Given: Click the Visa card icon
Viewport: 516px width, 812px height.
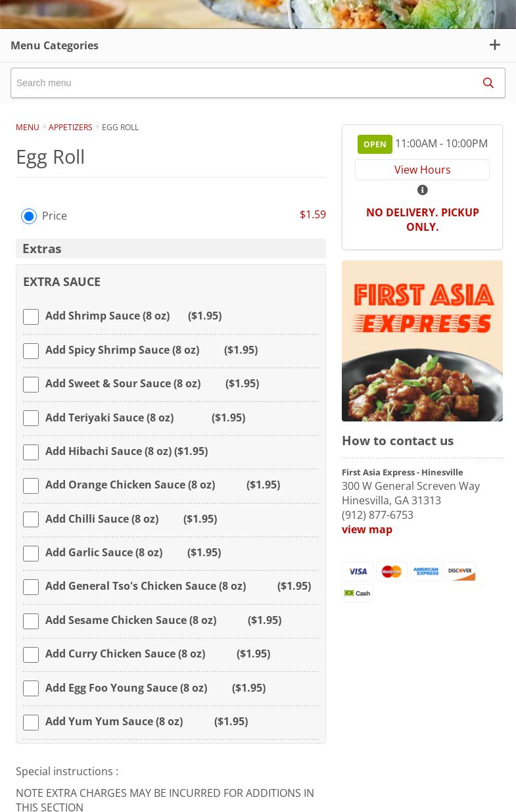Looking at the screenshot, I should pyautogui.click(x=358, y=571).
